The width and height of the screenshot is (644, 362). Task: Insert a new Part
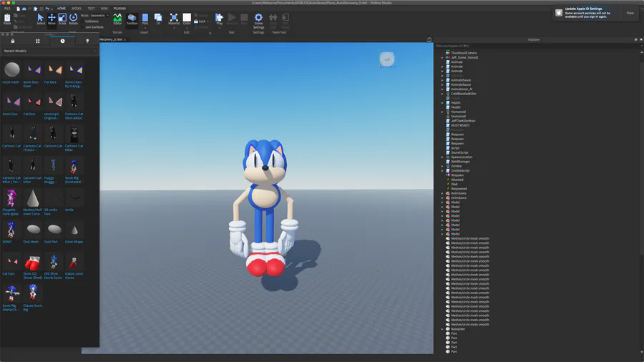tap(145, 19)
